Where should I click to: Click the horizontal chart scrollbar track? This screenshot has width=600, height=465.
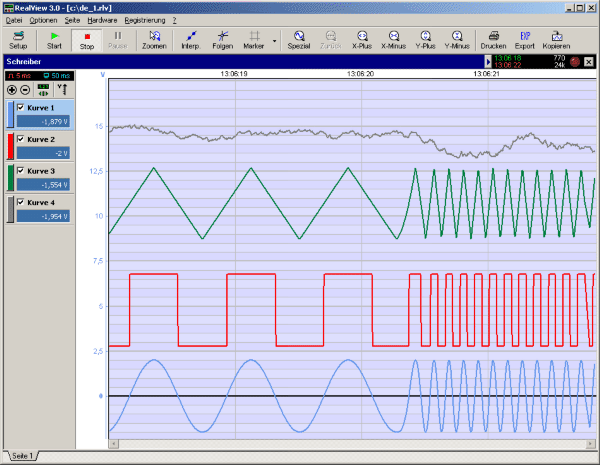(352, 444)
